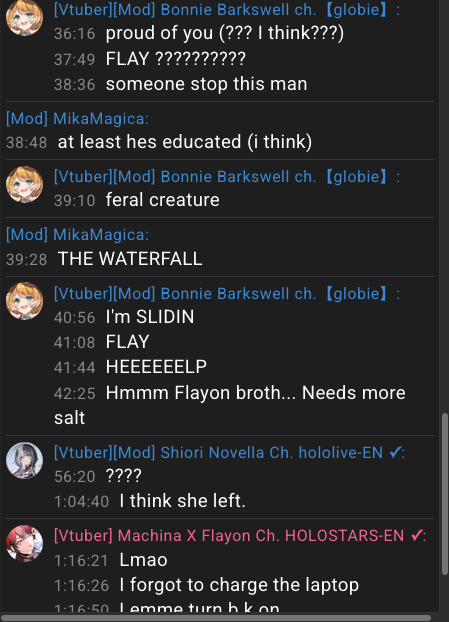The height and width of the screenshot is (622, 449).
Task: Seek to 1:16:26 laptop message timestamp
Action: pyautogui.click(x=81, y=586)
